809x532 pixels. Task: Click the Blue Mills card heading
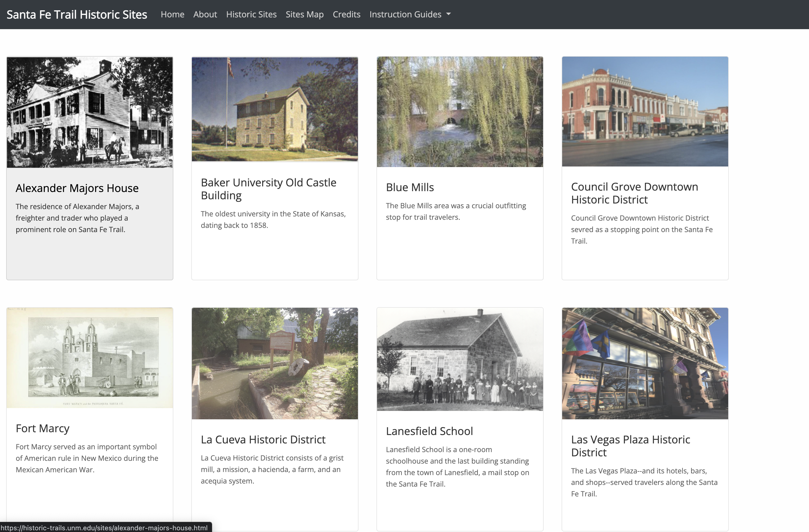click(x=410, y=187)
